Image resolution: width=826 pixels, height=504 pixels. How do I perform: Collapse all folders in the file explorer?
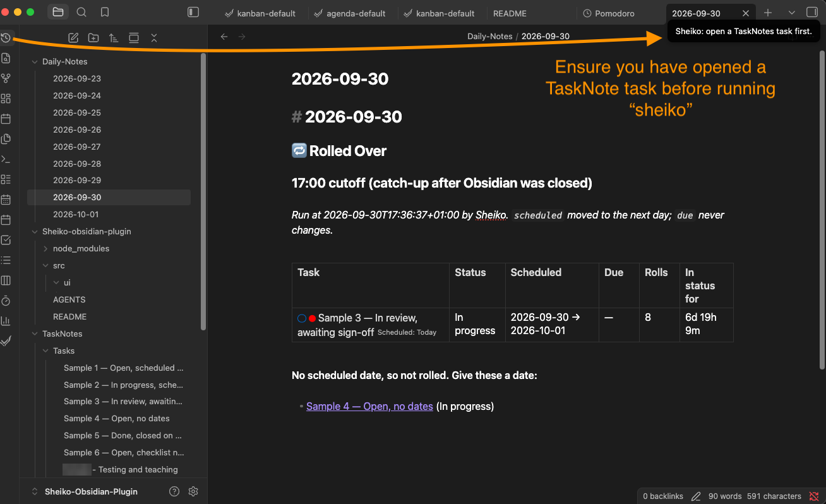pos(154,38)
